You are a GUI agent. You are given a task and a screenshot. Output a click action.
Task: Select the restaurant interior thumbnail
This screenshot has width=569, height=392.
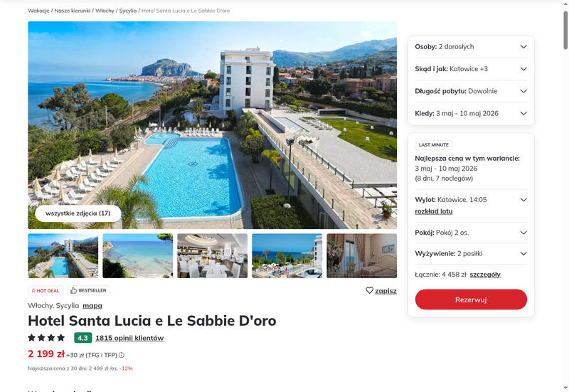point(212,256)
